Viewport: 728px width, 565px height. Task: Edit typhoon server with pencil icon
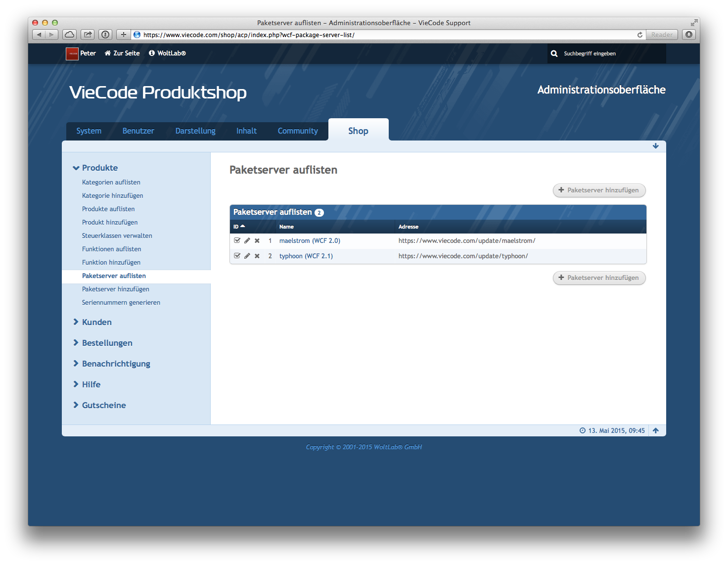pos(247,256)
